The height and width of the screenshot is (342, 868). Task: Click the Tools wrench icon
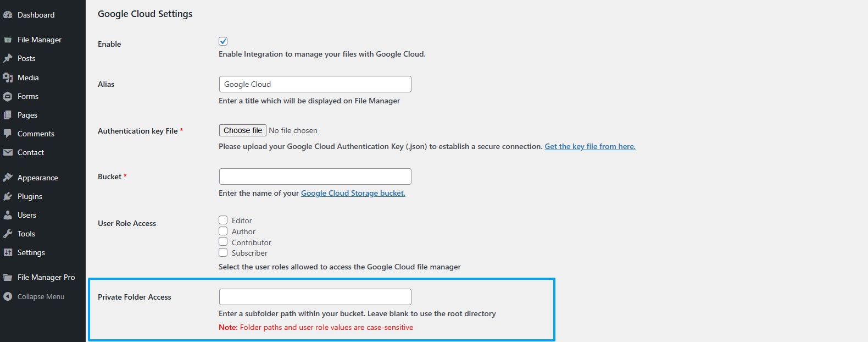coord(8,234)
